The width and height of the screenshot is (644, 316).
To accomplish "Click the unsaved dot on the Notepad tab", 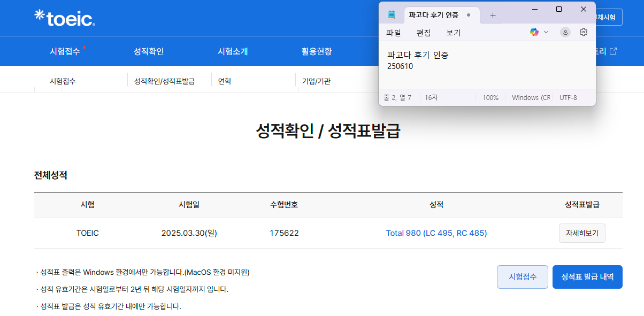I will [469, 15].
